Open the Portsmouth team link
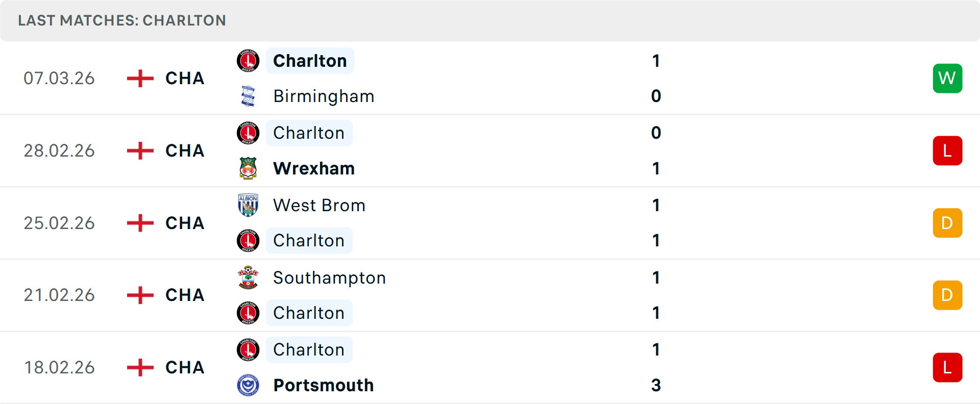This screenshot has height=404, width=980. coord(324,385)
